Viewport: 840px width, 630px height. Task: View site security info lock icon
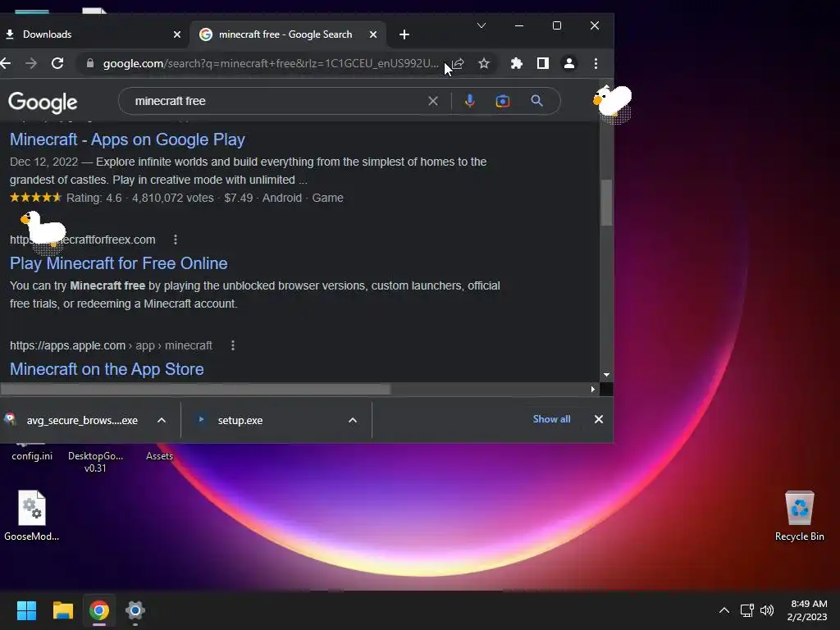90,63
